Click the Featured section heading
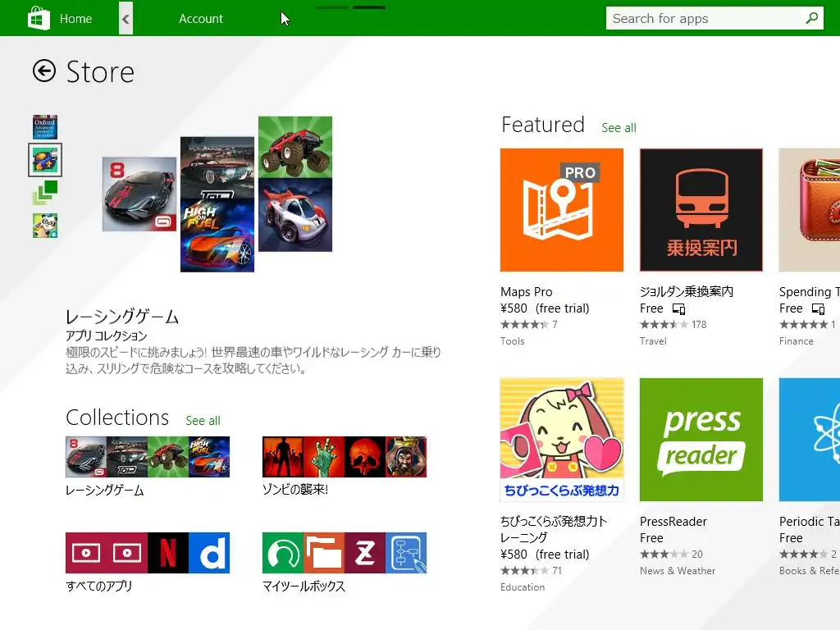 [543, 125]
